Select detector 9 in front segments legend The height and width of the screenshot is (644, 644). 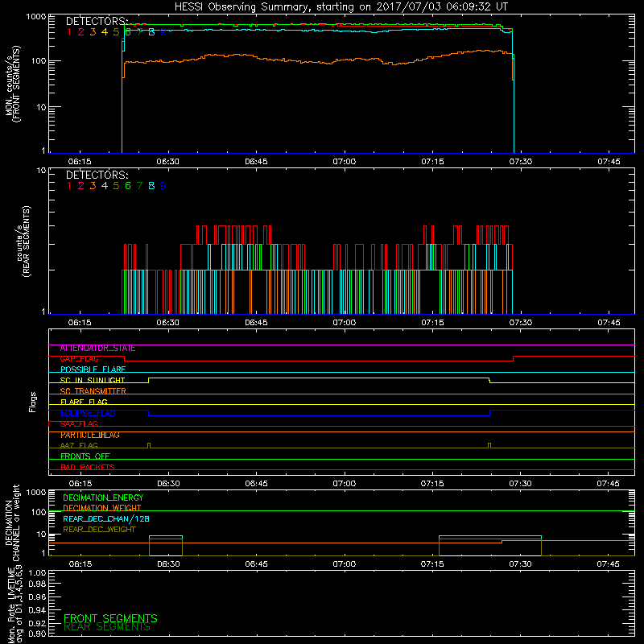pos(163,32)
